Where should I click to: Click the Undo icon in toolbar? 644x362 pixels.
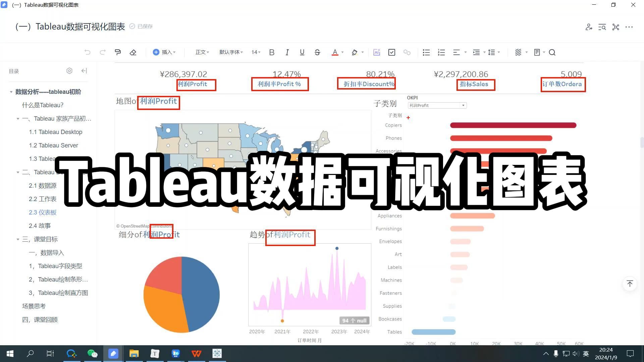(87, 52)
